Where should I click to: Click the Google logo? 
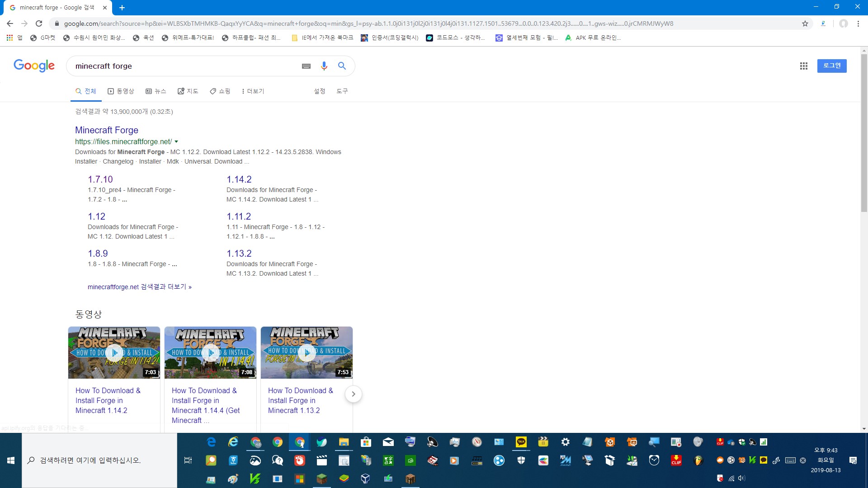coord(34,66)
